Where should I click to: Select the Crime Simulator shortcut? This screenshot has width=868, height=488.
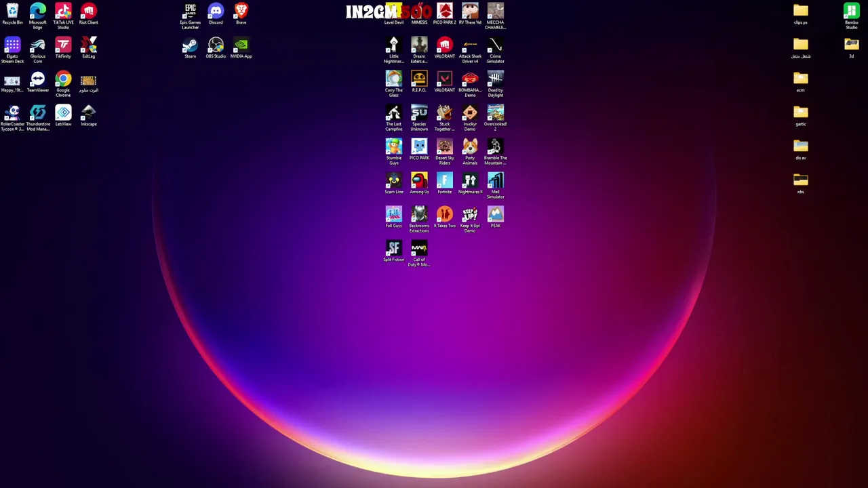point(496,45)
